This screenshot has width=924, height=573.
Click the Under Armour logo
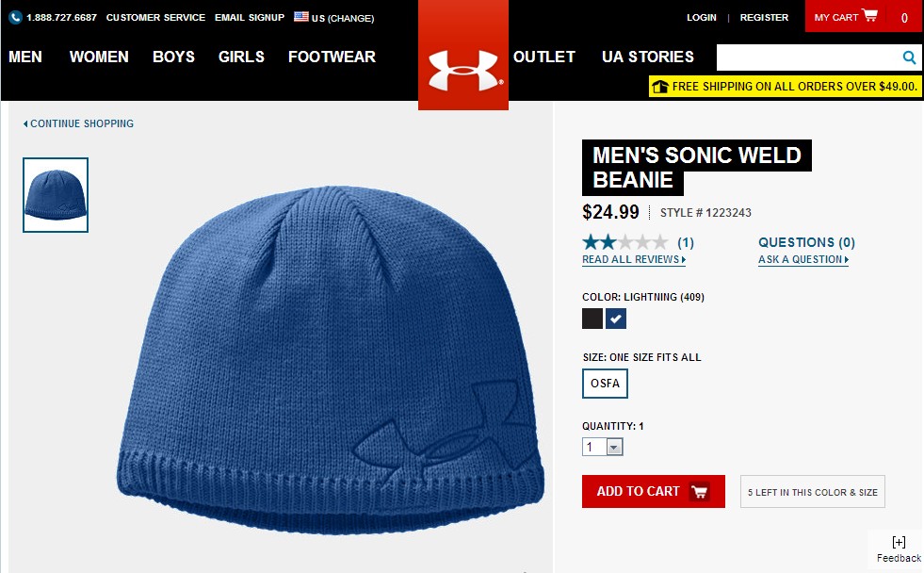pos(462,69)
